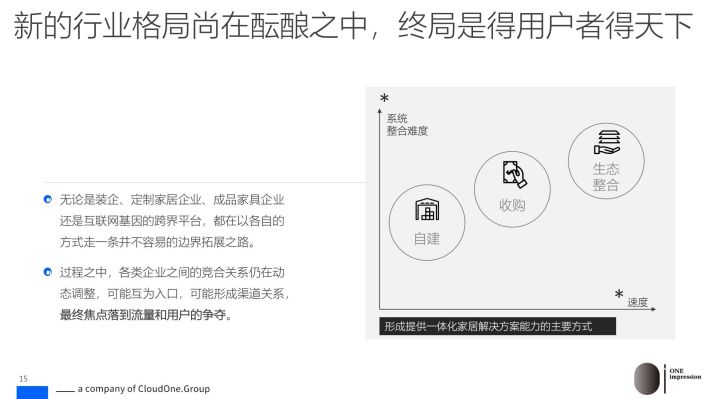The height and width of the screenshot is (399, 710).
Task: Click the asterisk next to 速度 label
Action: [619, 294]
